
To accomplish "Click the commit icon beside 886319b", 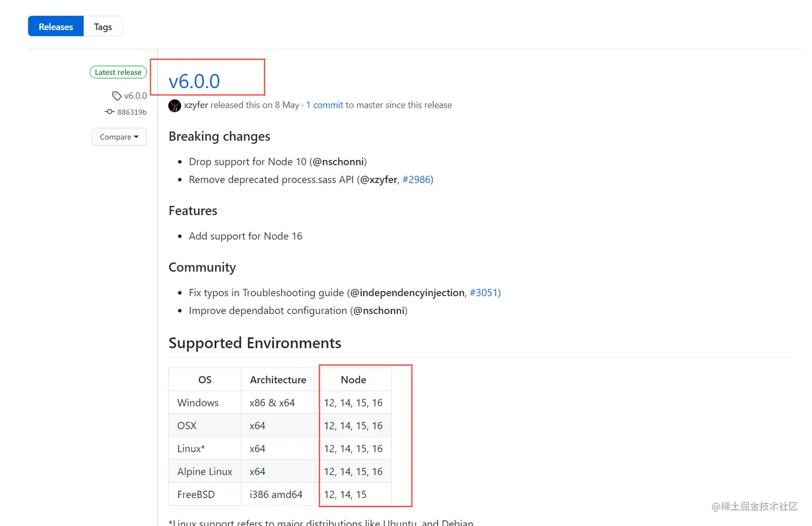I will (110, 112).
